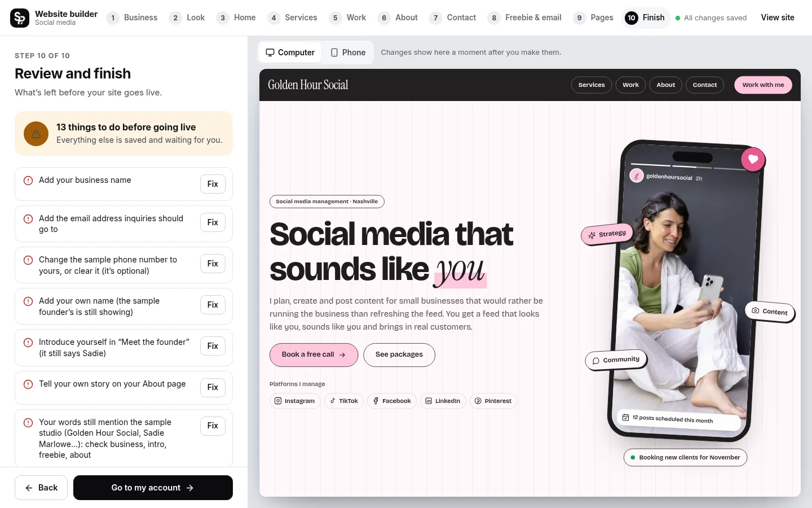Viewport: 812px width, 508px height.
Task: Open View site link
Action: point(778,18)
